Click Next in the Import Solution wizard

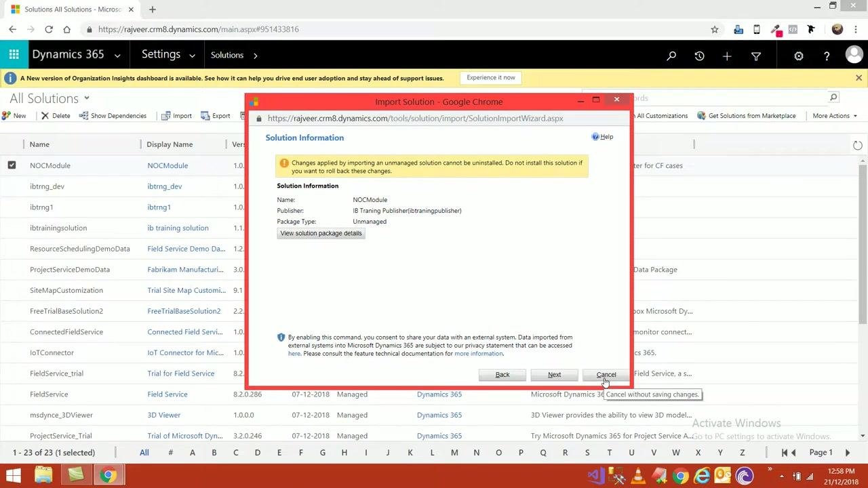pyautogui.click(x=554, y=375)
